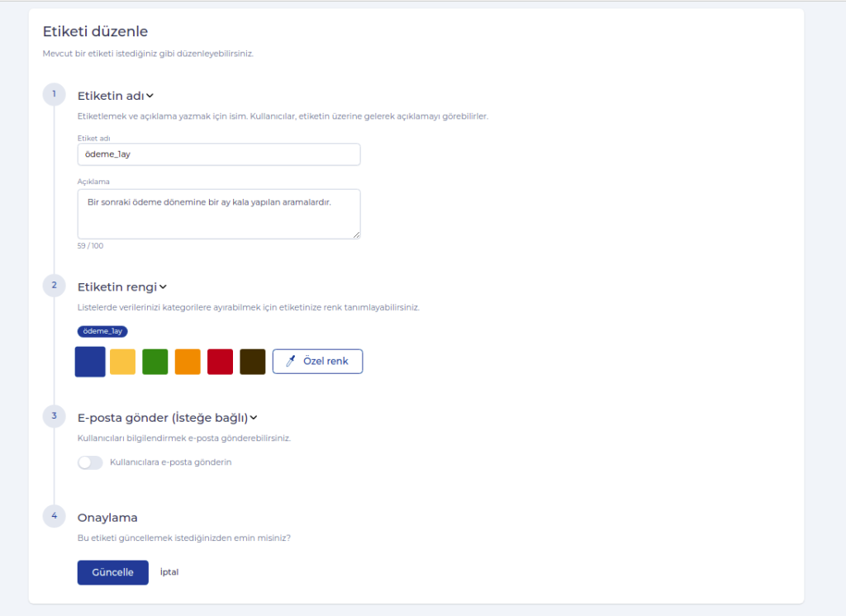Click inside the Açıklama text area
846x616 pixels.
[218, 214]
